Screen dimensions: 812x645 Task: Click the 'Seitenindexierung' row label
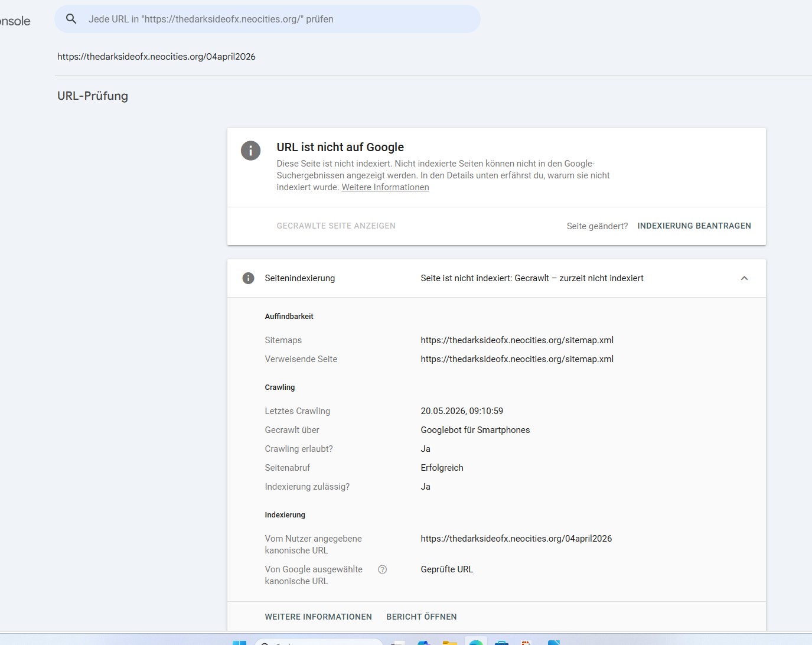point(300,278)
